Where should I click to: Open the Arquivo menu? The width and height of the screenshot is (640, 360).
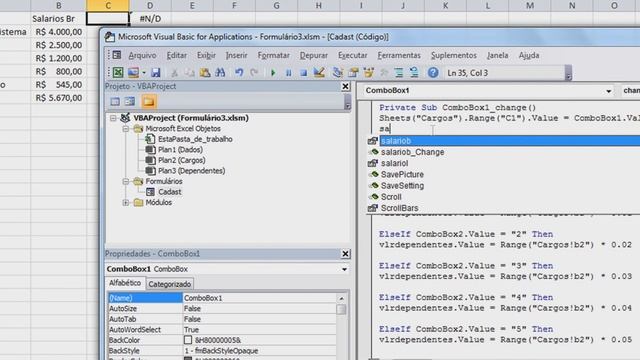click(x=142, y=55)
